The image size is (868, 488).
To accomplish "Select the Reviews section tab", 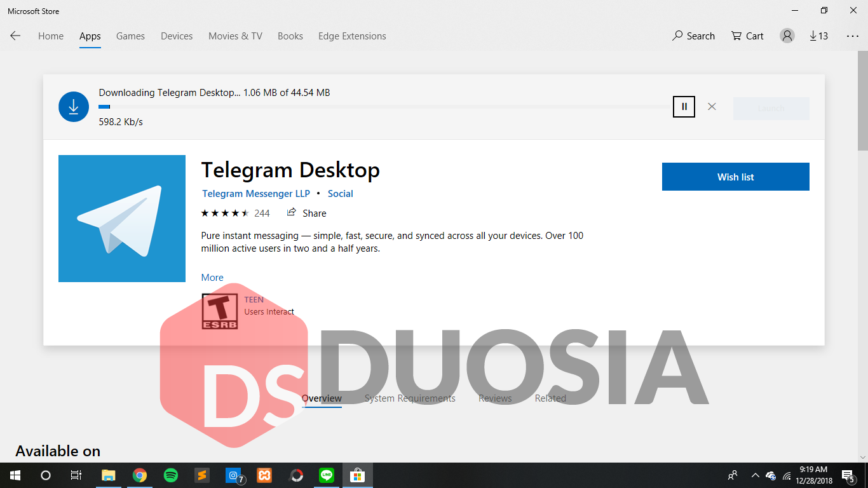I will (495, 398).
